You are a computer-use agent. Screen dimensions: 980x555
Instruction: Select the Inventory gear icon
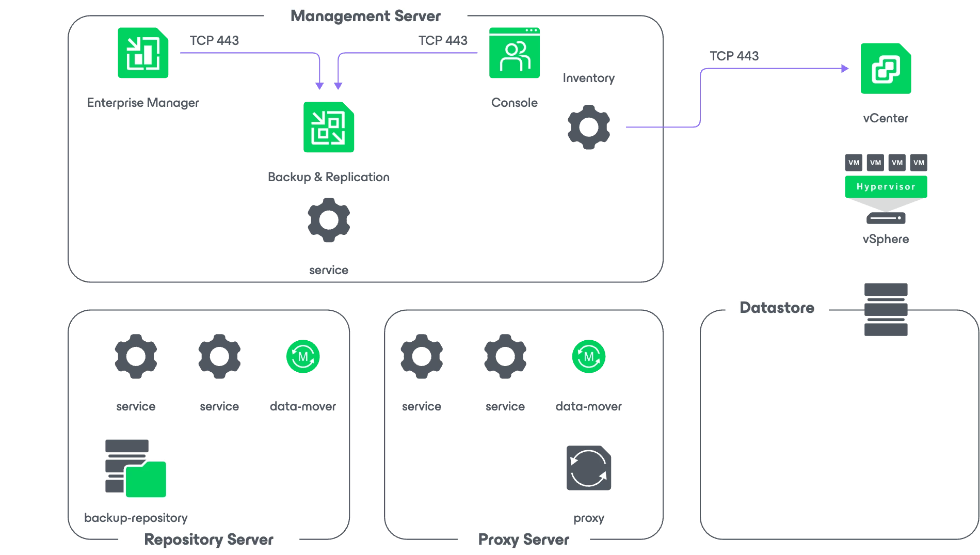(589, 127)
